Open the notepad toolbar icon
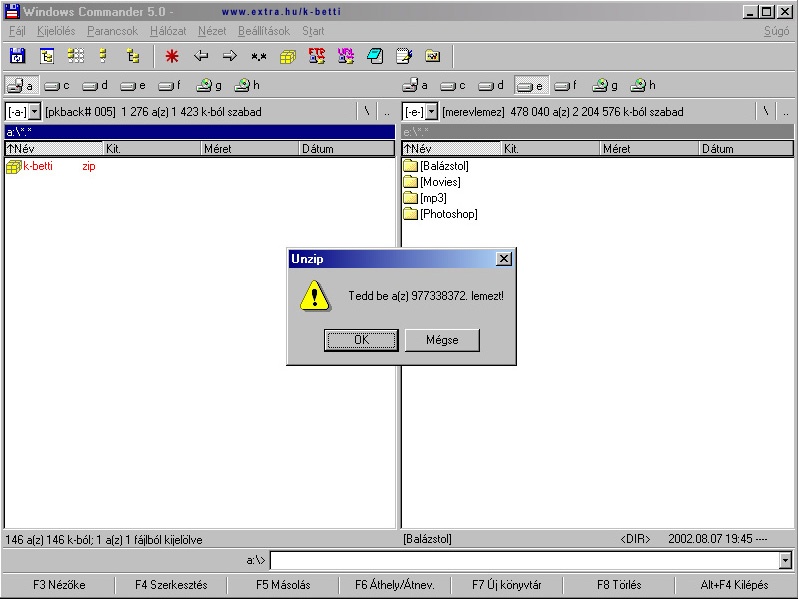 point(404,56)
